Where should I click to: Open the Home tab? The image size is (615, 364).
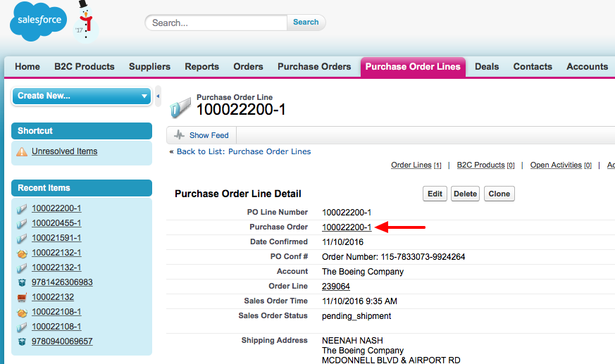(27, 67)
